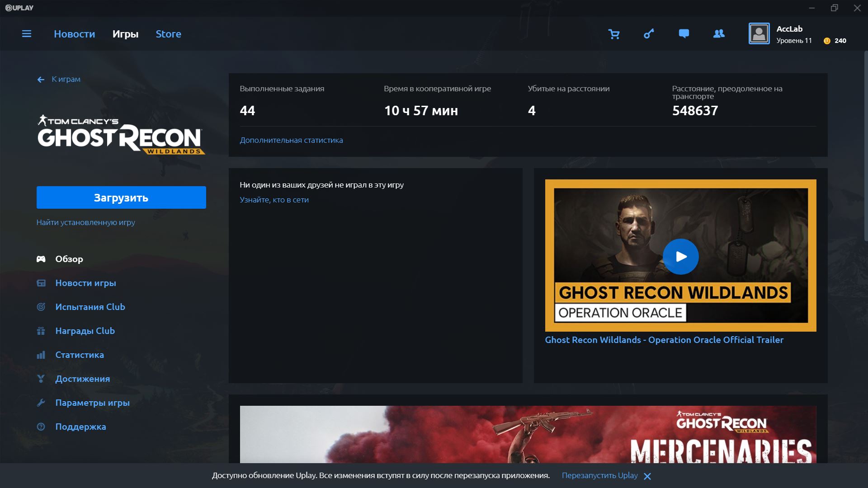868x488 pixels.
Task: Restore down the Uplay window
Action: tap(835, 8)
